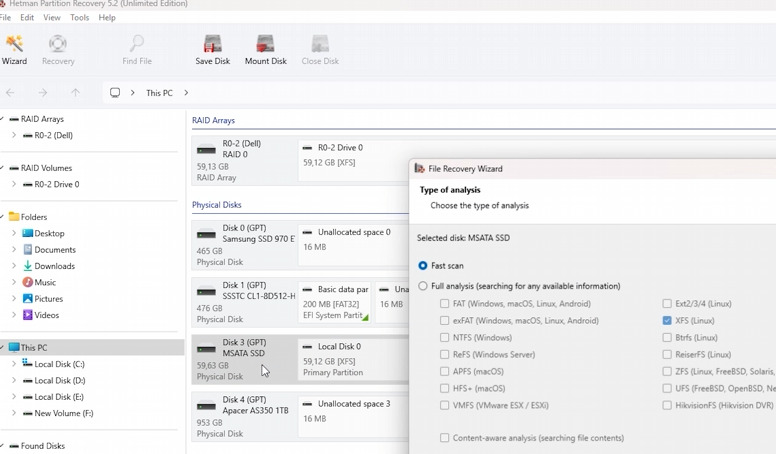The width and height of the screenshot is (776, 454).
Task: Select Disk 4 Apacer AS350 drive icon
Action: 206,405
